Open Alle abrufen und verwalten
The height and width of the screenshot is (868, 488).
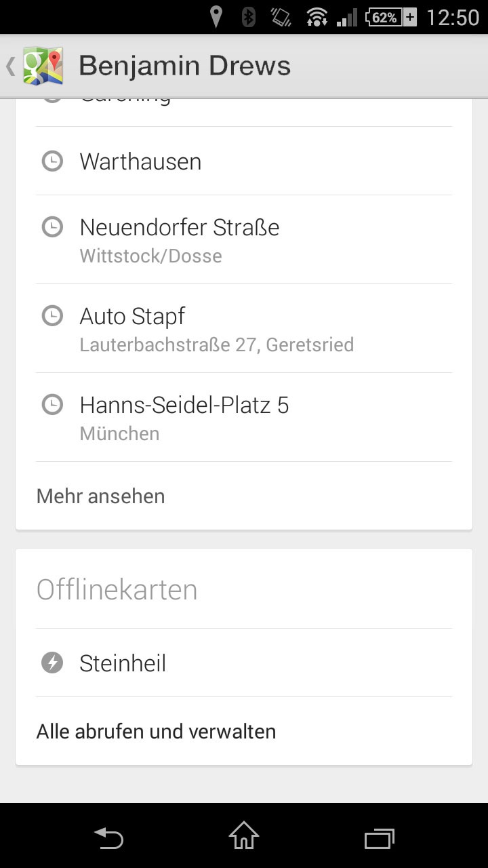click(157, 732)
